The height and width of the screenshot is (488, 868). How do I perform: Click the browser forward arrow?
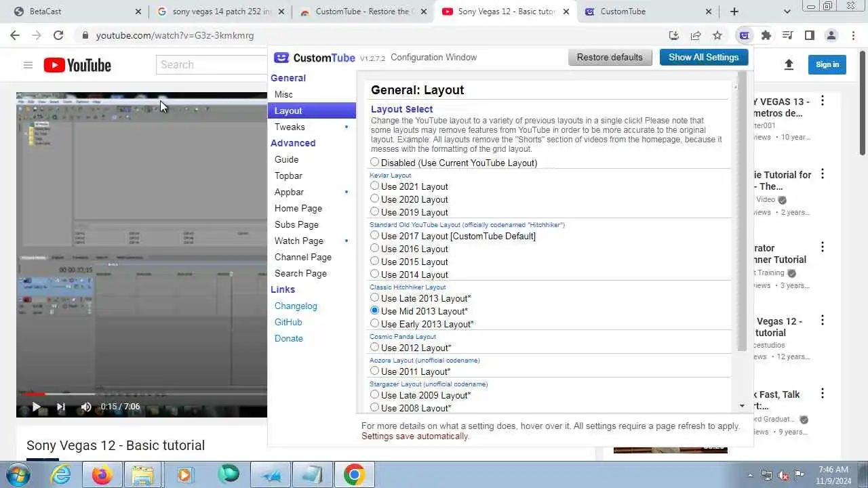click(x=37, y=35)
